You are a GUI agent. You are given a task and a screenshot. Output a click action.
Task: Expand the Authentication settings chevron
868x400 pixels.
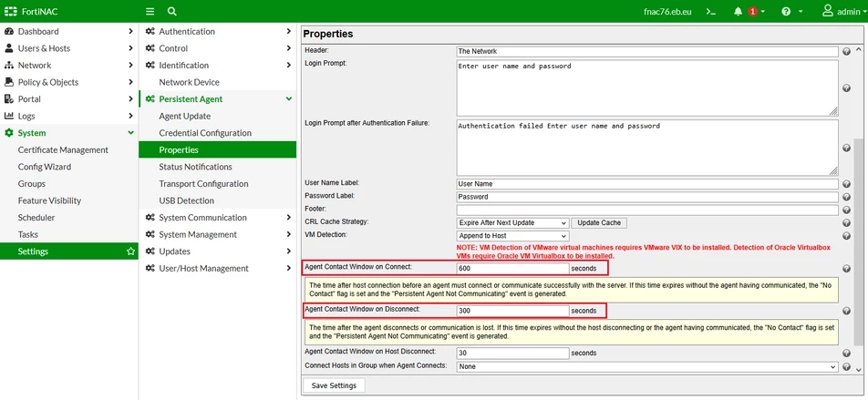288,32
